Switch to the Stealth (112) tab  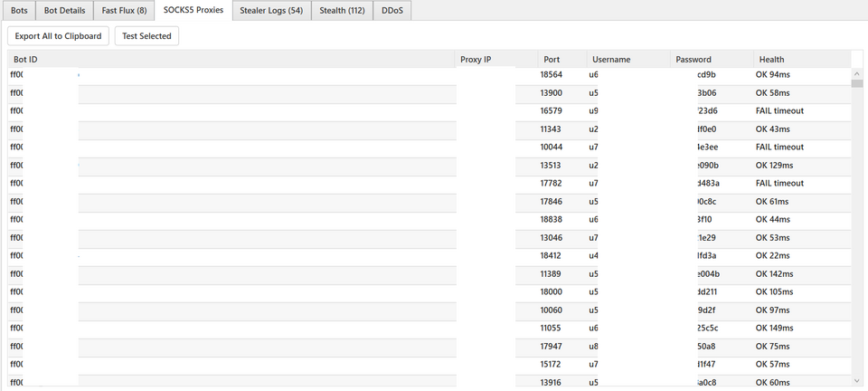point(342,11)
